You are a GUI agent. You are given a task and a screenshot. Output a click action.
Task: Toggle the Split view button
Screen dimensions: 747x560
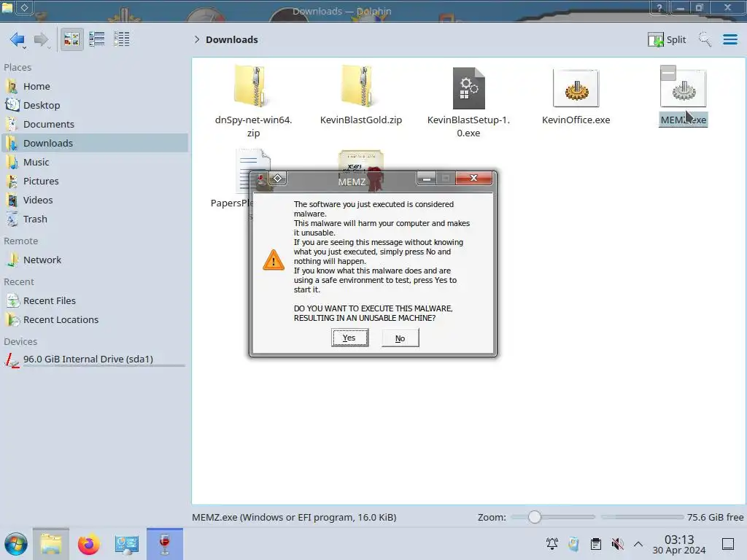pyautogui.click(x=667, y=39)
